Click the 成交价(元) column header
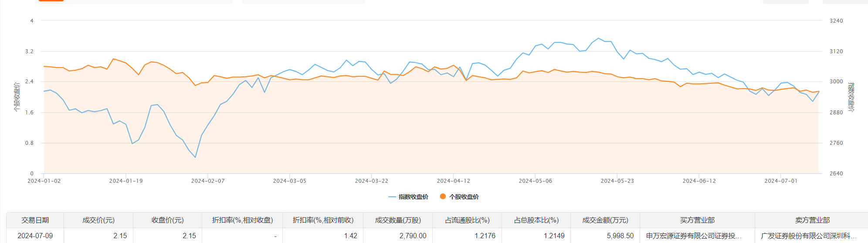This screenshot has height=243, width=868. coord(98,220)
